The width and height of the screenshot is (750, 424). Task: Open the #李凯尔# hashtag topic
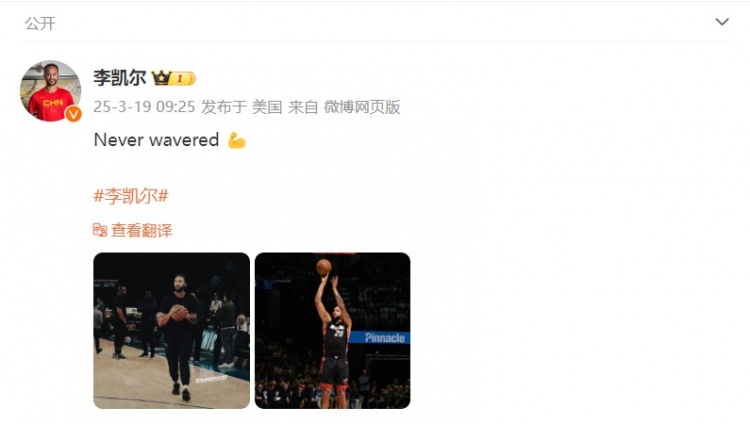131,196
